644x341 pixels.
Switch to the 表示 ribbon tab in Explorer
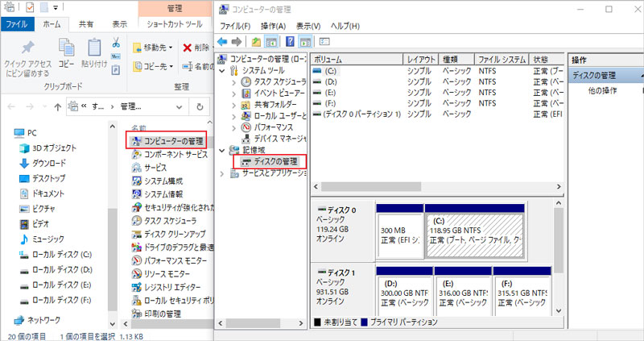[x=119, y=24]
